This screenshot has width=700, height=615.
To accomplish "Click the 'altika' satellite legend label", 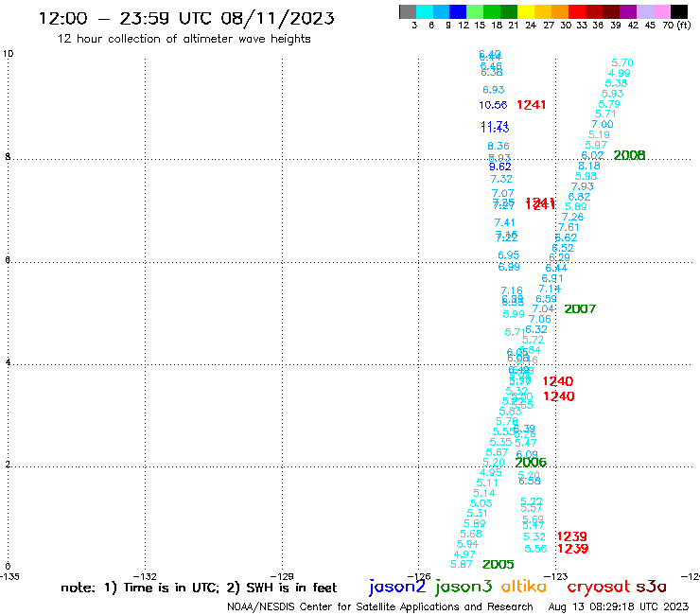I will click(524, 587).
